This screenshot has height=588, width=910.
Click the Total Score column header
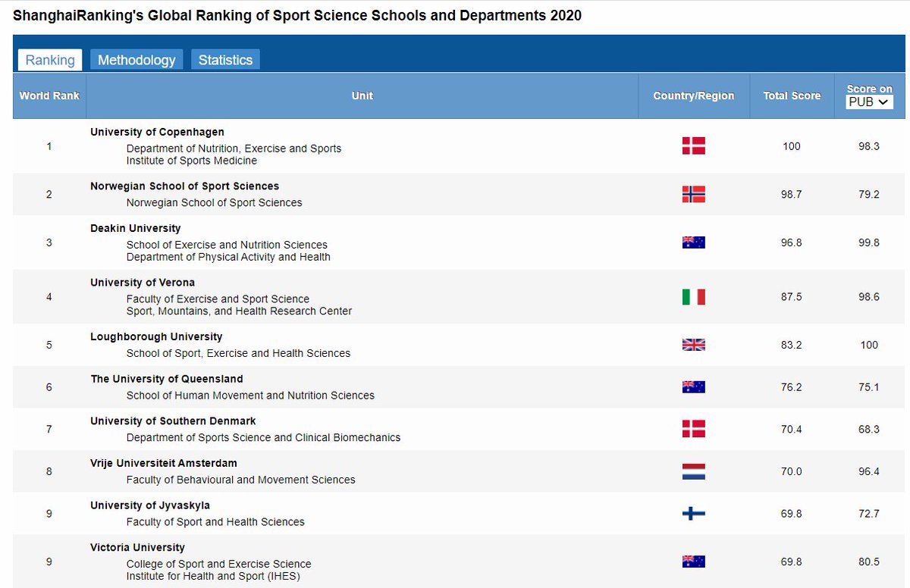tap(792, 95)
